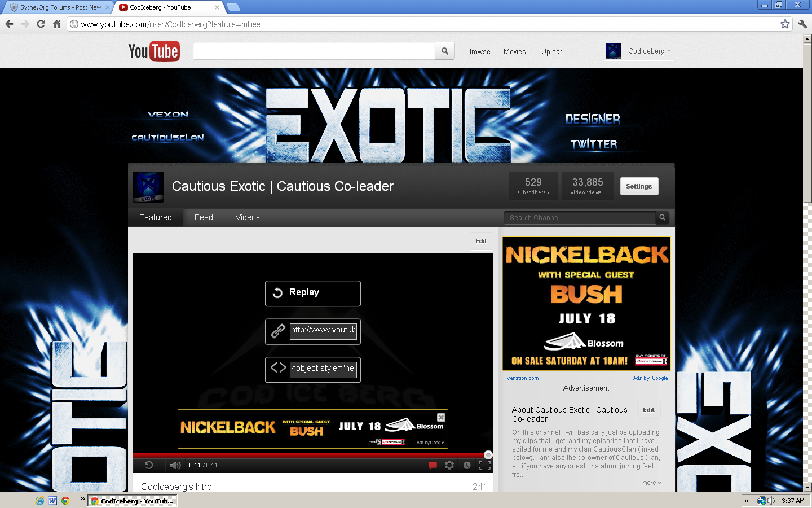Screen dimensions: 812x508
Task: Click the CodIceberg avatar in the header
Action: pyautogui.click(x=613, y=51)
